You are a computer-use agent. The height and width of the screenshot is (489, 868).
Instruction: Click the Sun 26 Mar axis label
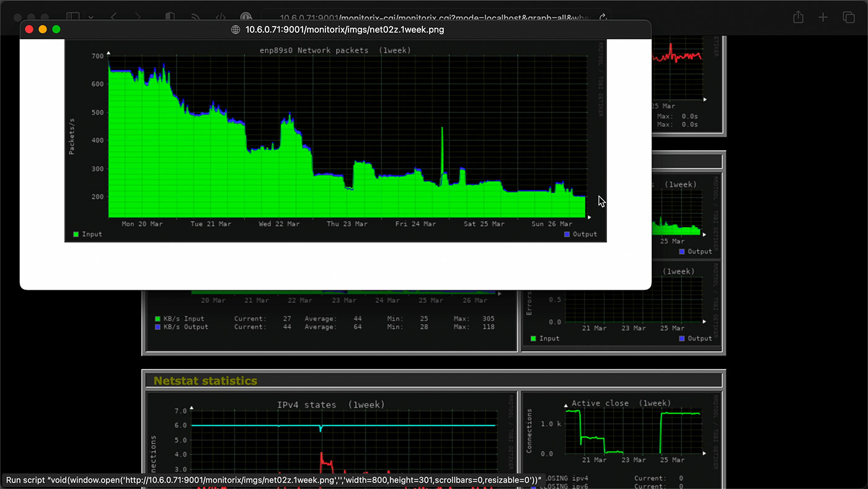(x=552, y=224)
